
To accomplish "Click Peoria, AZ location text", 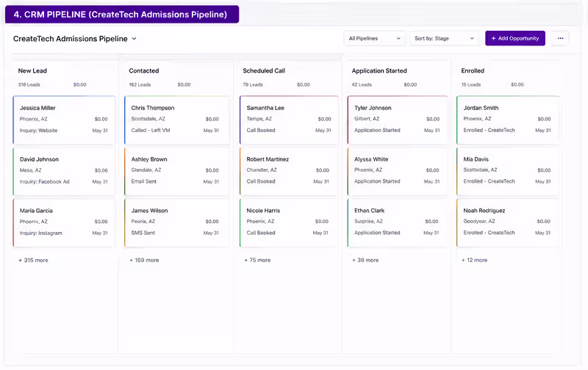I will pos(143,221).
